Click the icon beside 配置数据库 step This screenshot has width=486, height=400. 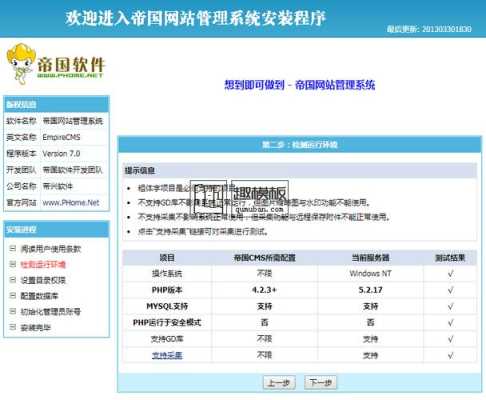(x=13, y=296)
